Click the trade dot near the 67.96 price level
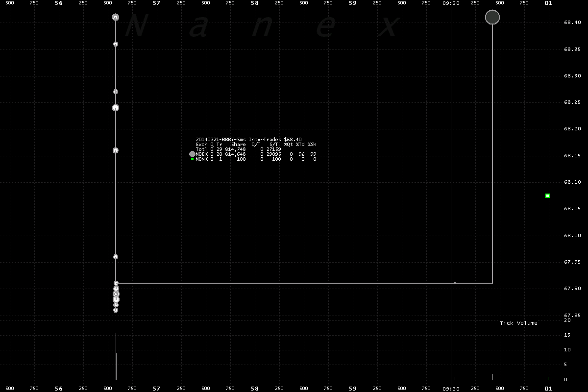 (116, 257)
